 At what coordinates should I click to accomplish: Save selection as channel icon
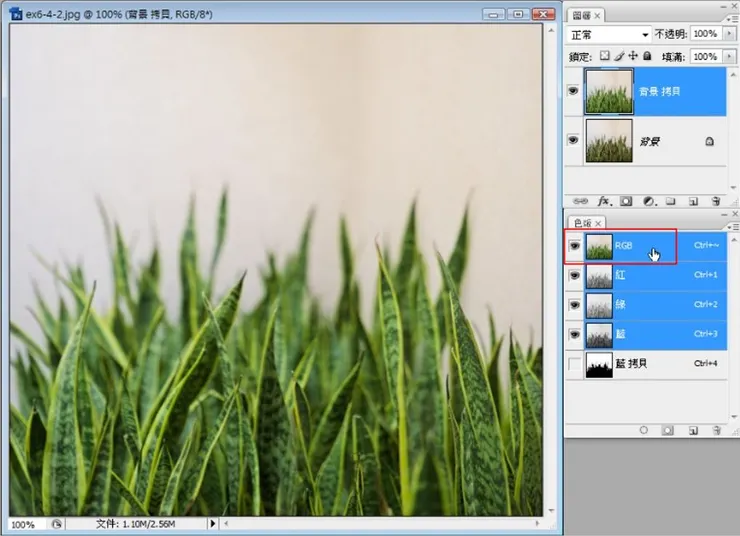point(667,430)
